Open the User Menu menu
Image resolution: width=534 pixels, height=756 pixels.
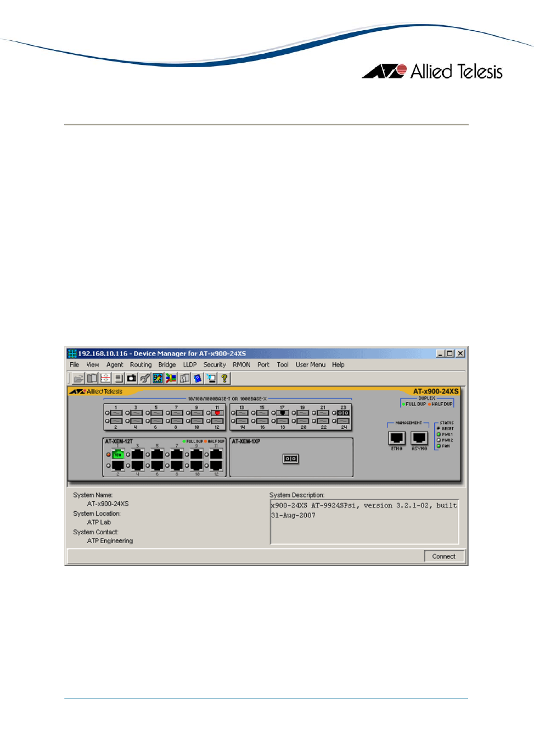pyautogui.click(x=311, y=365)
